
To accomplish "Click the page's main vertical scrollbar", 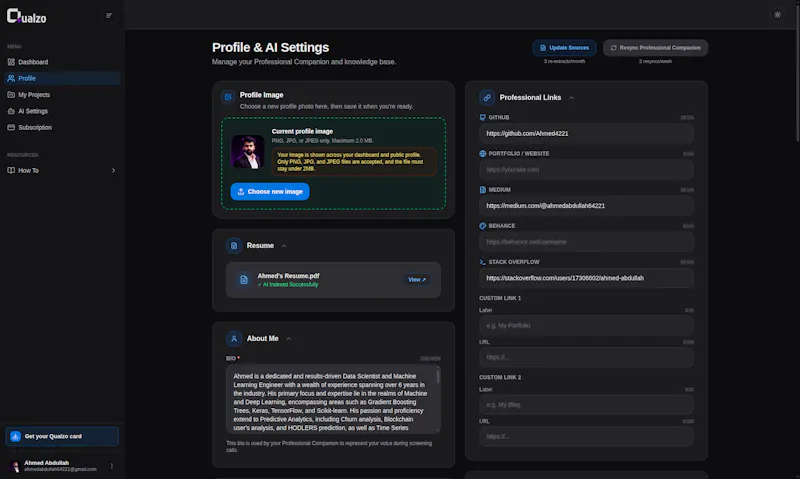I will (797, 71).
